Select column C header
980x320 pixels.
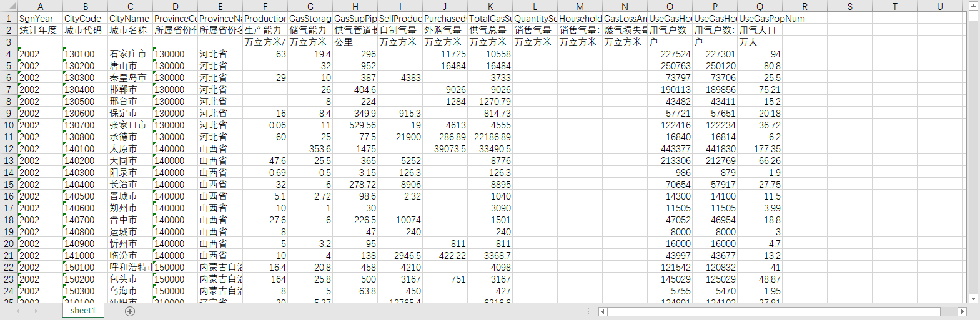pos(130,6)
